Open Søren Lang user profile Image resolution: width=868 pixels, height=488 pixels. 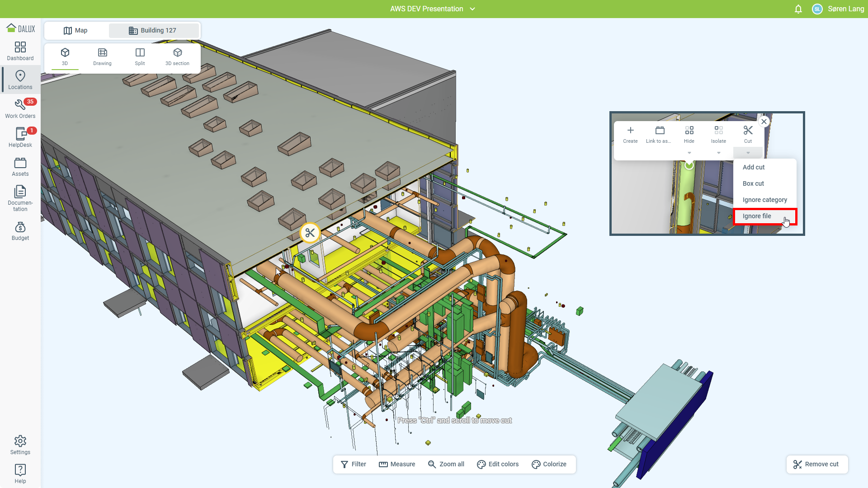846,9
